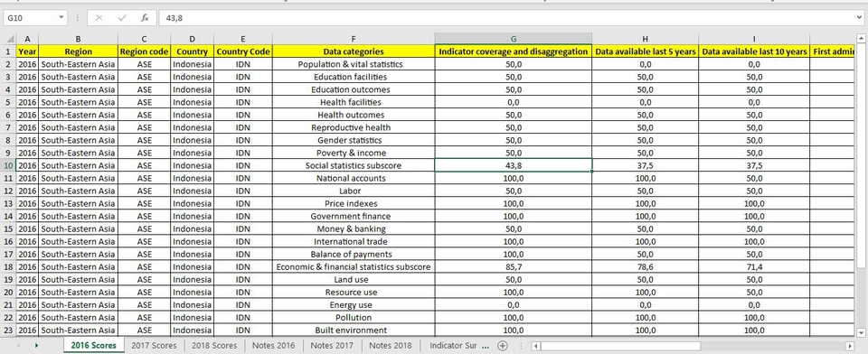Click the 'National accounts' cell

(x=354, y=178)
